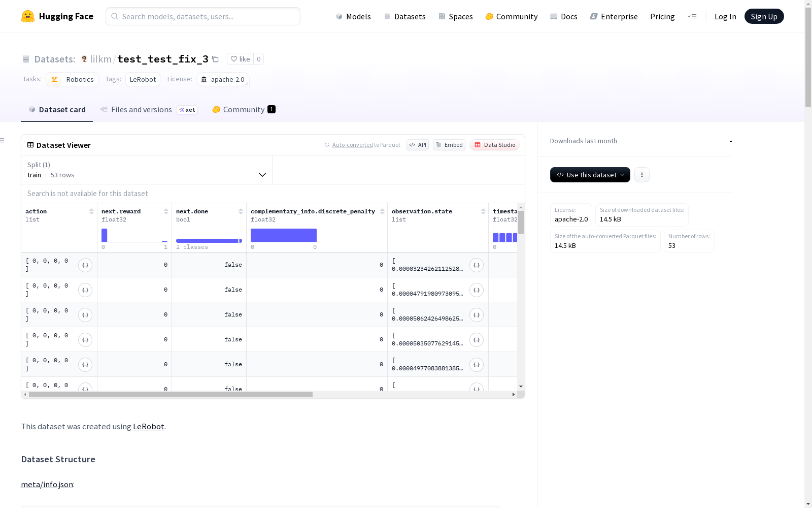Expand action cell in the 0.00004791980973095 row

85,290
